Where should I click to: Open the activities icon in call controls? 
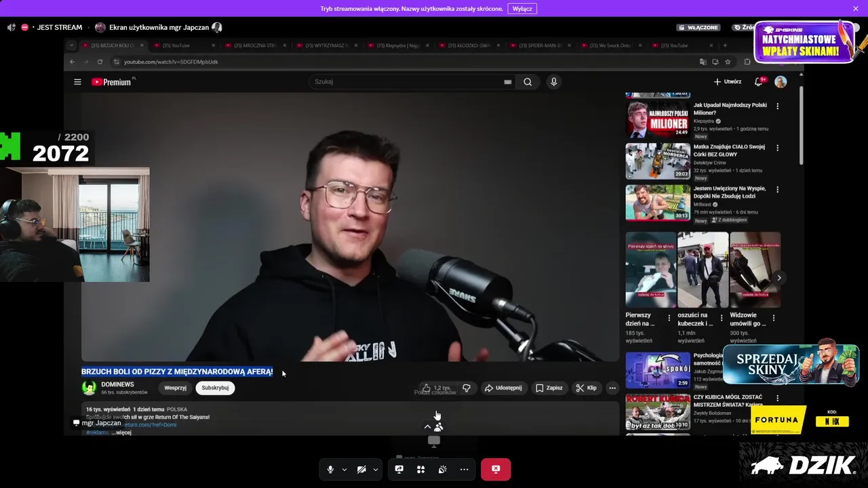(421, 469)
